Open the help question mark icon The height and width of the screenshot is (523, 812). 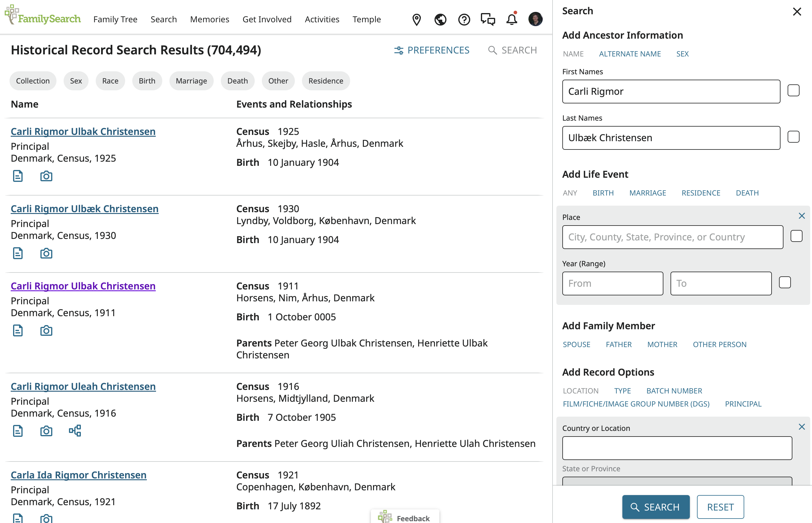coord(464,19)
